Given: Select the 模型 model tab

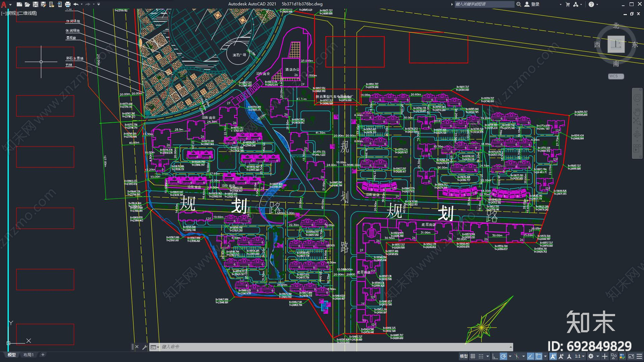Looking at the screenshot, I should pos(11,355).
